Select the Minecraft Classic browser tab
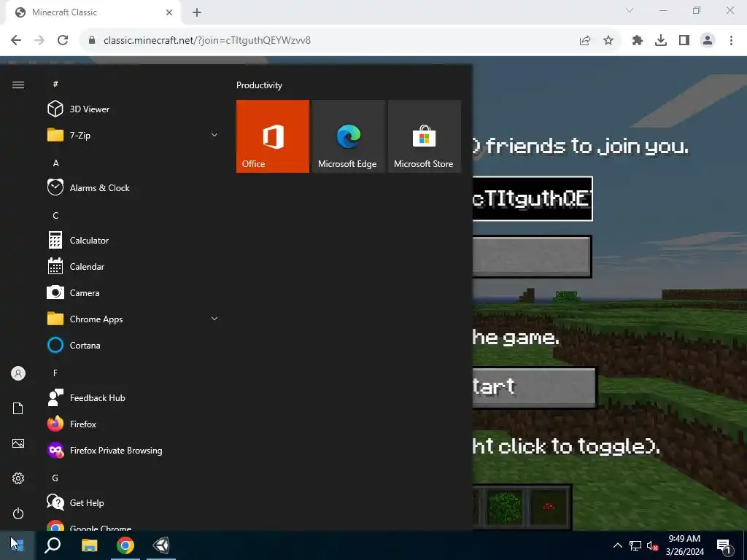 point(93,12)
